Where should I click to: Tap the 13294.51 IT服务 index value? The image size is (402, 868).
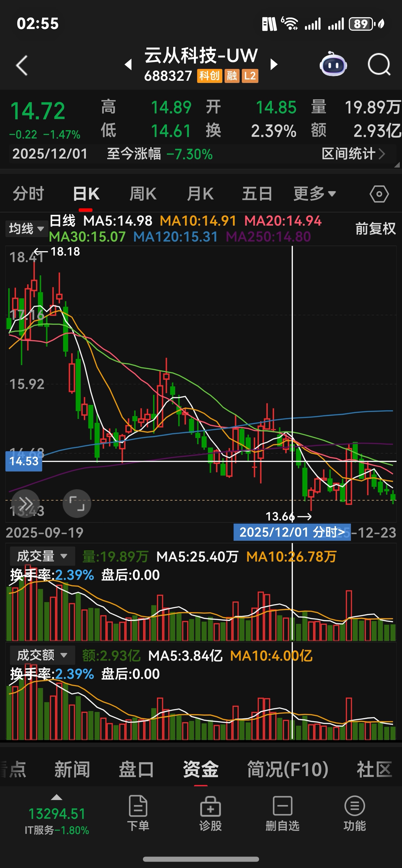point(56,814)
